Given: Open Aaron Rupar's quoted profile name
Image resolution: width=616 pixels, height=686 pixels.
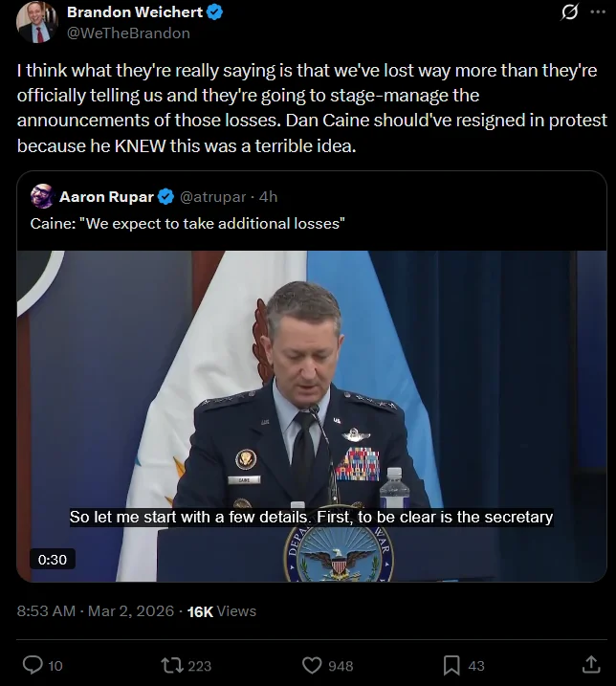Looking at the screenshot, I should point(107,197).
